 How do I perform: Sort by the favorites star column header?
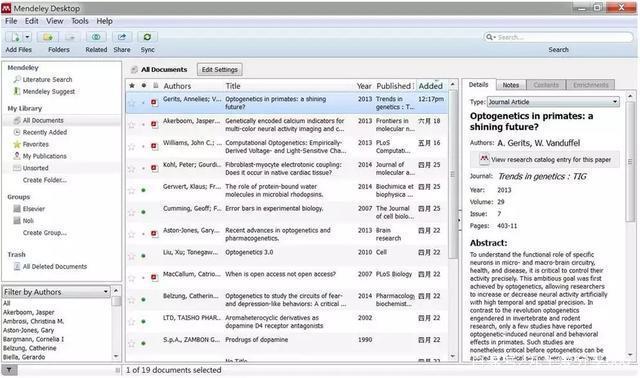click(132, 86)
